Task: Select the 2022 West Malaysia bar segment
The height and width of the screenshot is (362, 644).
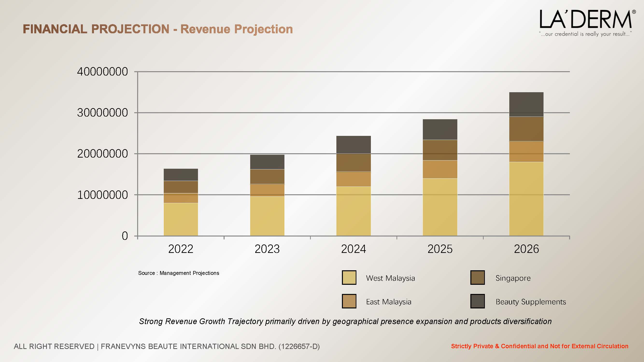Action: coord(181,219)
